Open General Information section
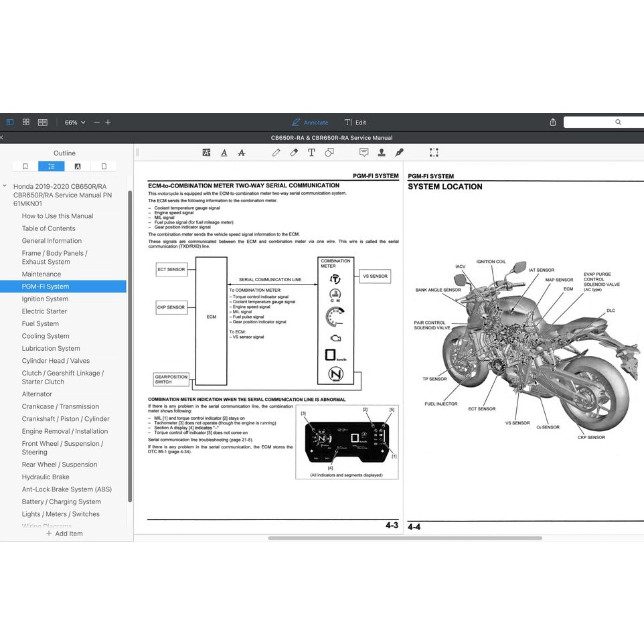 click(x=52, y=241)
